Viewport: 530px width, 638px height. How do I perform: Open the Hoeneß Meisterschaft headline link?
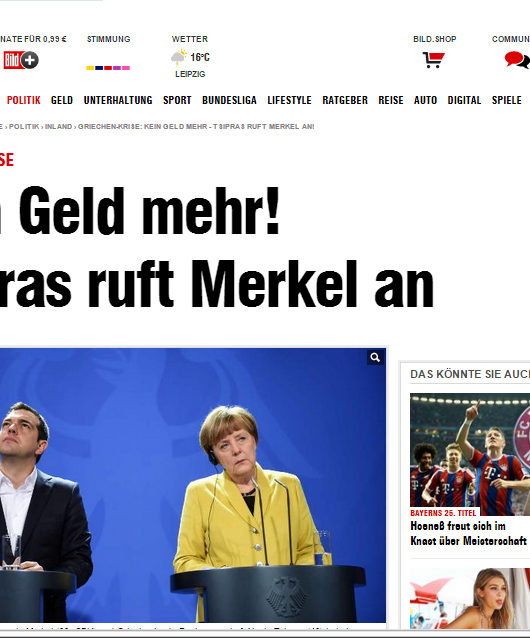pos(468,533)
